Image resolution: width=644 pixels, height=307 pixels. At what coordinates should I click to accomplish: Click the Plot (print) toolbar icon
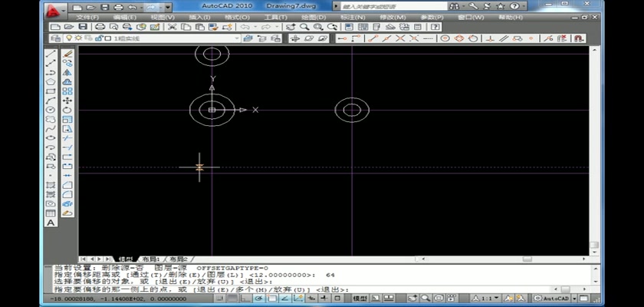tap(100, 27)
